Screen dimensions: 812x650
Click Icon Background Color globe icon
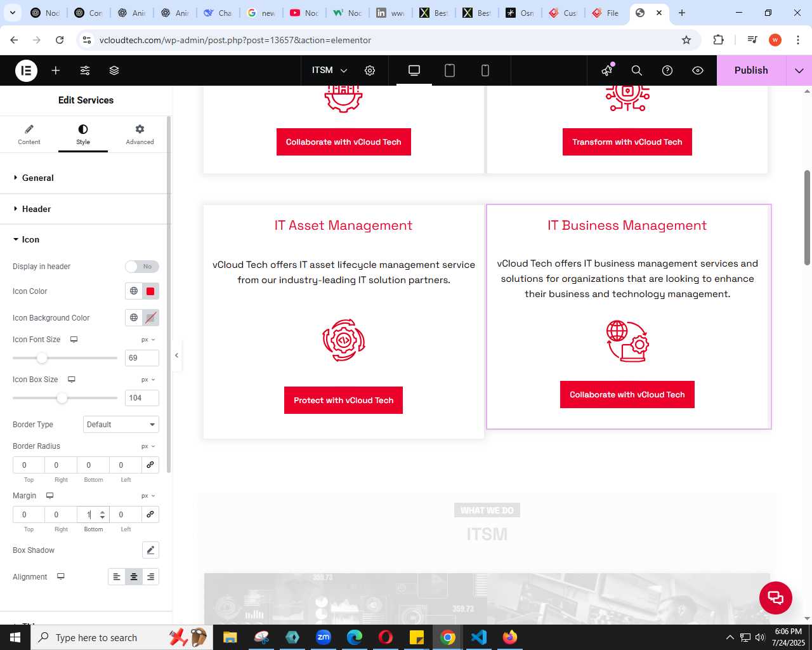134,318
